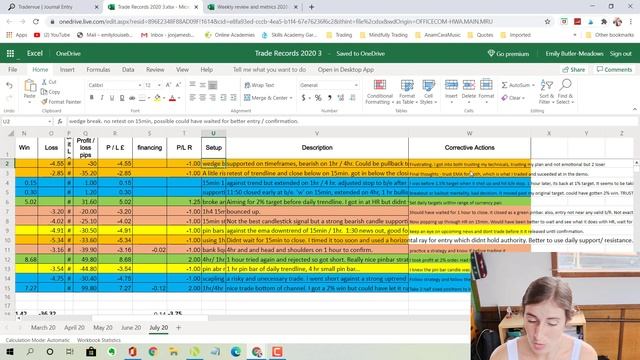Toggle strikethrough formatting

(132, 98)
